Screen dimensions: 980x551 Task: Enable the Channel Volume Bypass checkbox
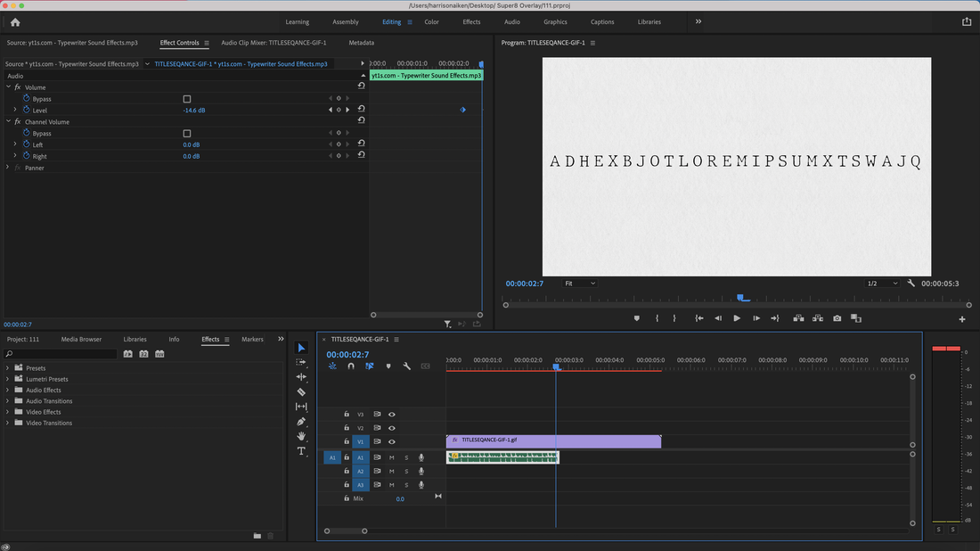[187, 133]
